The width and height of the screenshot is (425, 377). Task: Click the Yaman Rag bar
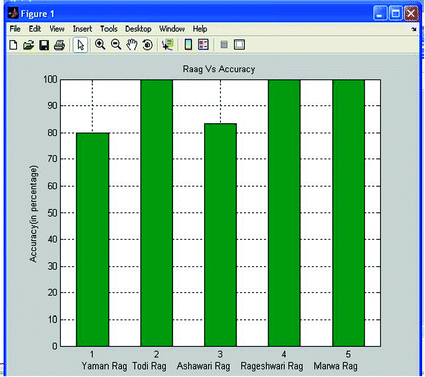point(93,240)
